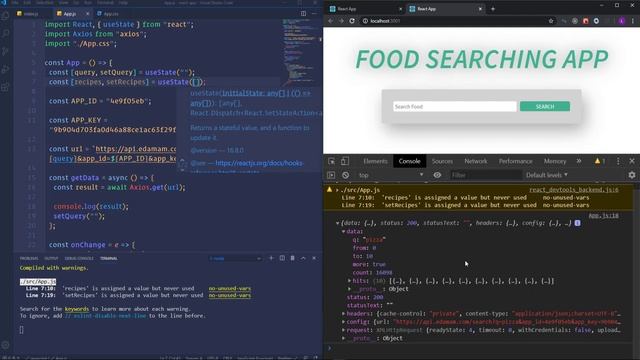This screenshot has height=360, width=640.
Task: Open Run and Debug view in VS Code
Action: point(5,69)
